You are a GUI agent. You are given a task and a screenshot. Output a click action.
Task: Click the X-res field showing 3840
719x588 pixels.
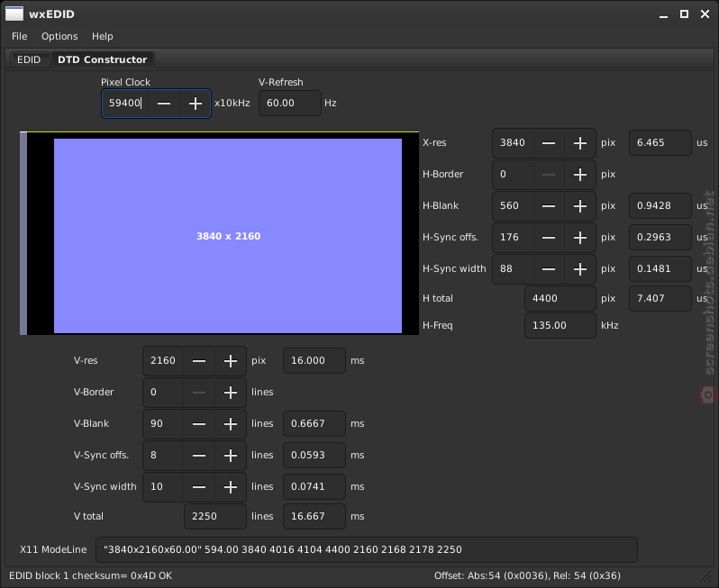point(513,143)
